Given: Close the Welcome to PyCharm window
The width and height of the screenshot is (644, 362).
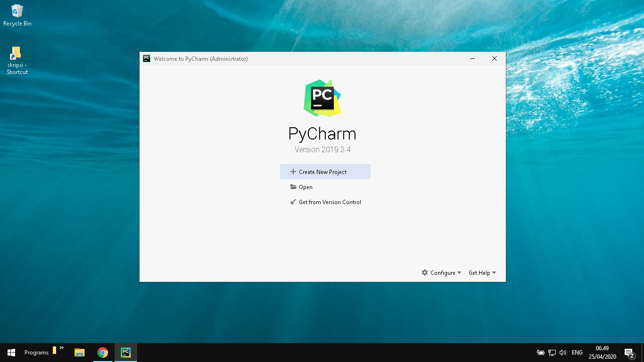Looking at the screenshot, I should (495, 58).
